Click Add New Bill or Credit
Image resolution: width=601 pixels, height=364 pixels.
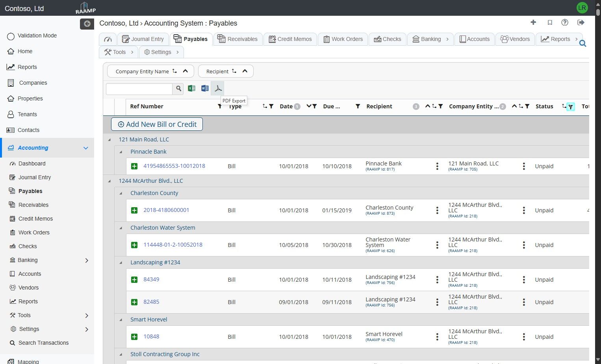pos(157,124)
